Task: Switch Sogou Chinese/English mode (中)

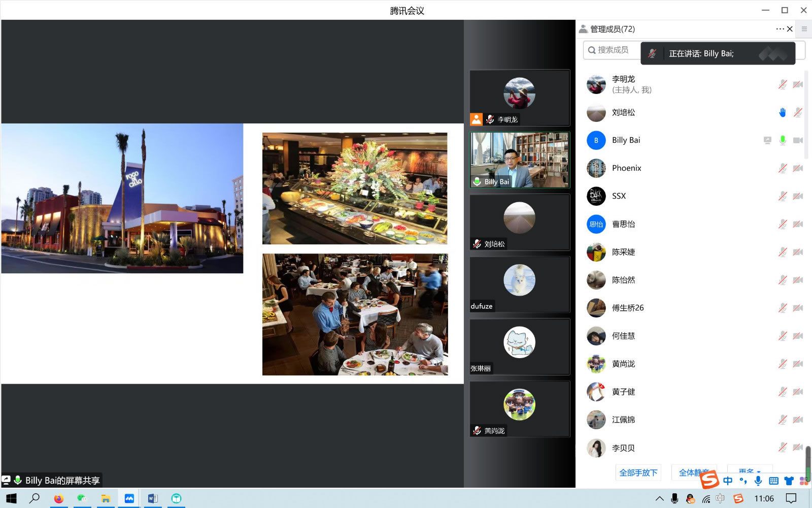Action: pyautogui.click(x=728, y=481)
